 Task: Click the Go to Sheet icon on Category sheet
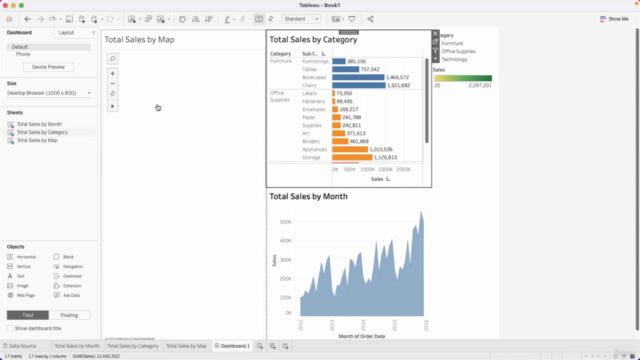(x=435, y=42)
